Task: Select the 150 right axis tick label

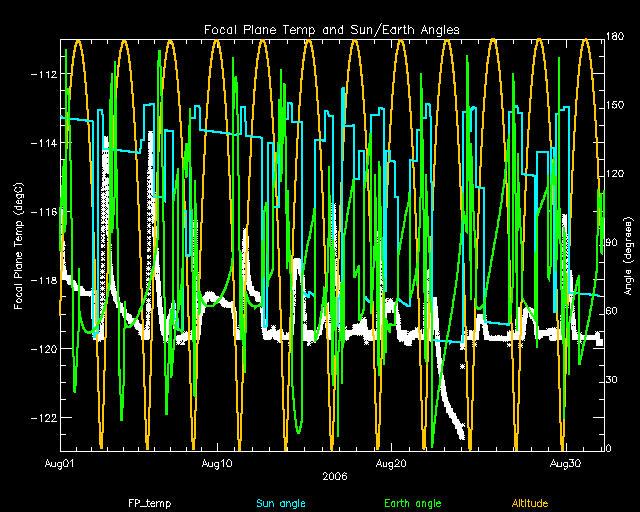Action: tap(613, 107)
